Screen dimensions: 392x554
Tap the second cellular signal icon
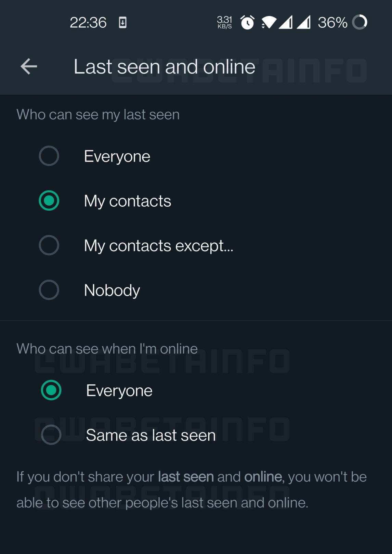(x=304, y=23)
